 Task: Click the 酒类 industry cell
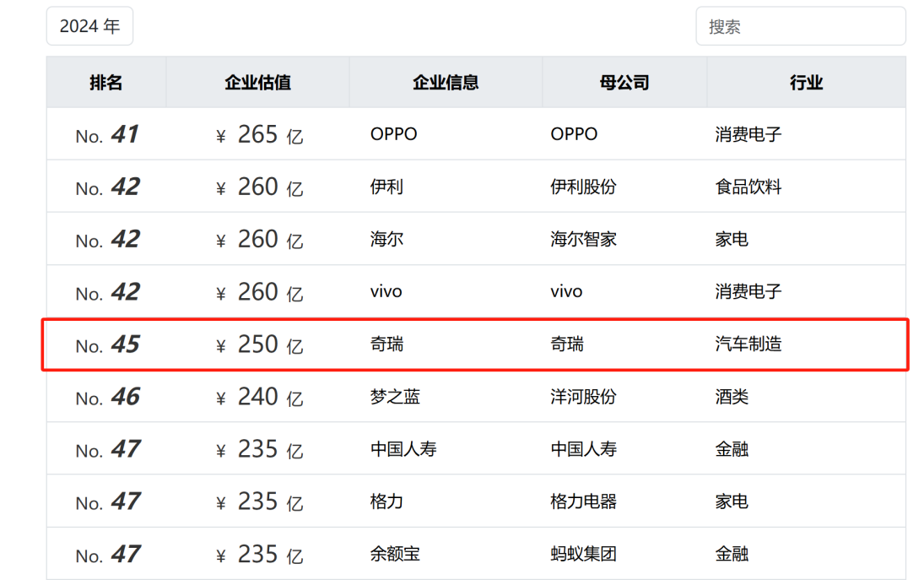[732, 397]
